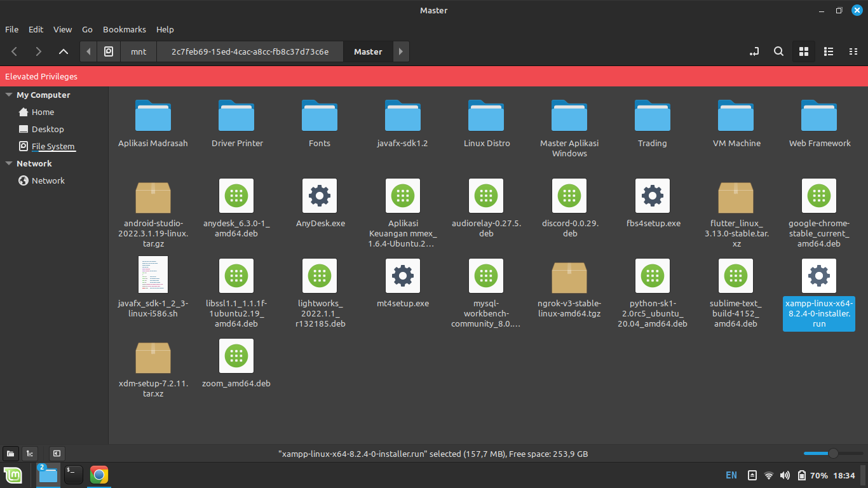The image size is (868, 488).
Task: Open Go menu
Action: pos(88,29)
